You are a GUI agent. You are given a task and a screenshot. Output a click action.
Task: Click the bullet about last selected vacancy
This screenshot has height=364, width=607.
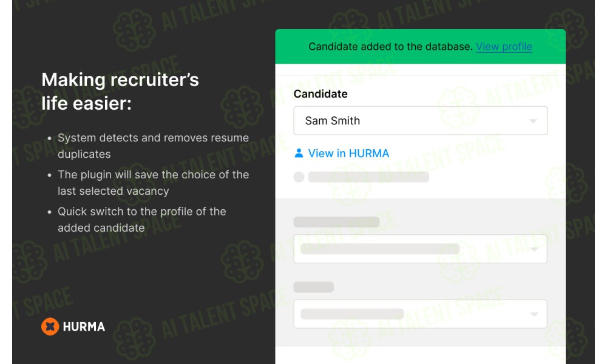[154, 183]
